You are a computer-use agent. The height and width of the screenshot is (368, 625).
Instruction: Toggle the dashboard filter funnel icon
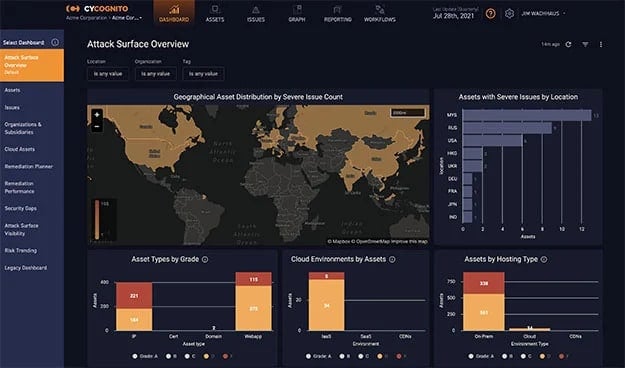585,44
